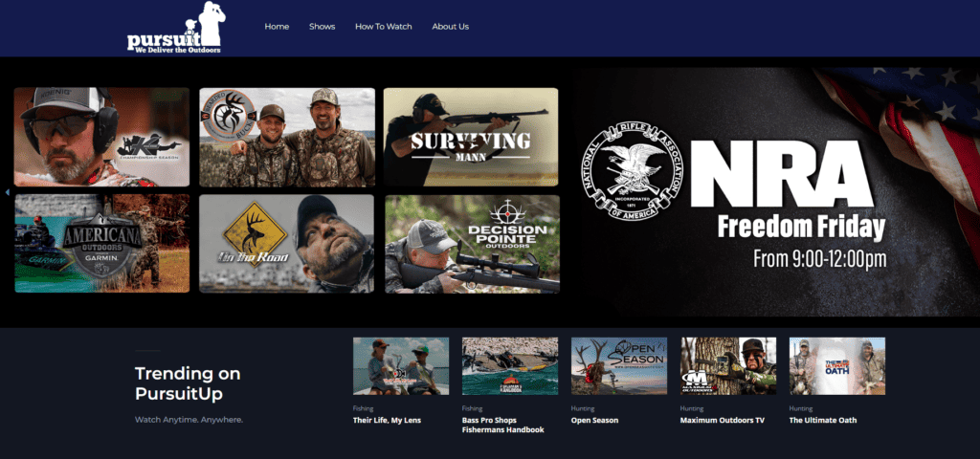Open Their Life, My Lens thumbnail
Image resolution: width=980 pixels, height=459 pixels.
(x=401, y=366)
